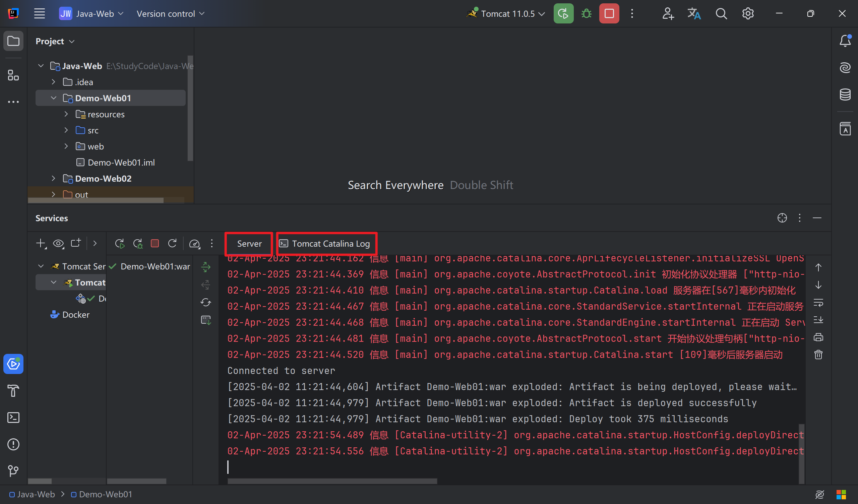Open the Build hammer tool window

click(x=13, y=391)
